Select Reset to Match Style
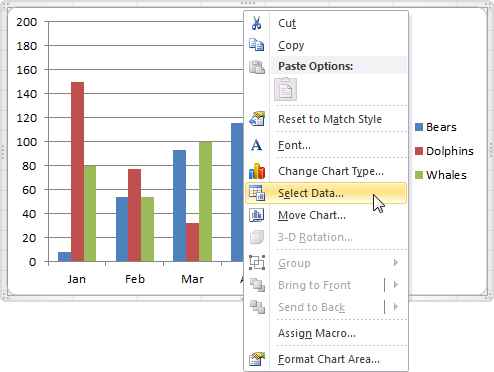The height and width of the screenshot is (372, 494). (325, 119)
